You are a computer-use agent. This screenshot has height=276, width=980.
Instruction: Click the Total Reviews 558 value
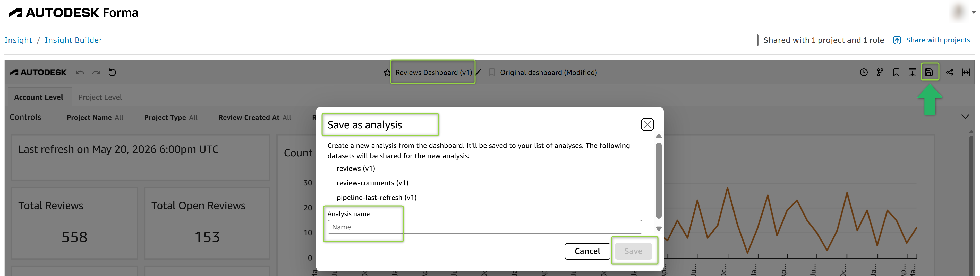coord(75,237)
